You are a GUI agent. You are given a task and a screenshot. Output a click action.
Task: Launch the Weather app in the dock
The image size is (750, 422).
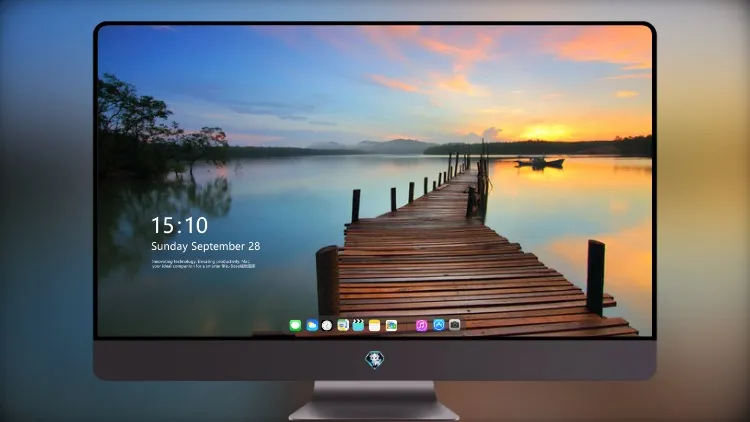(312, 325)
